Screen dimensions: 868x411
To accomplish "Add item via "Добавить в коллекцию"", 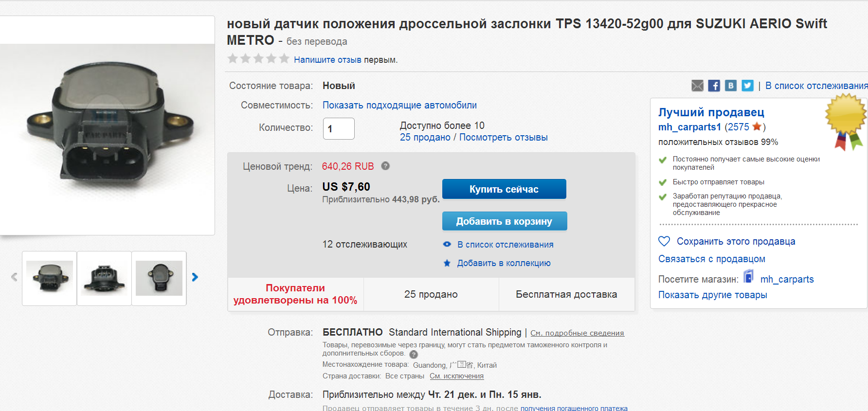I will click(x=504, y=263).
